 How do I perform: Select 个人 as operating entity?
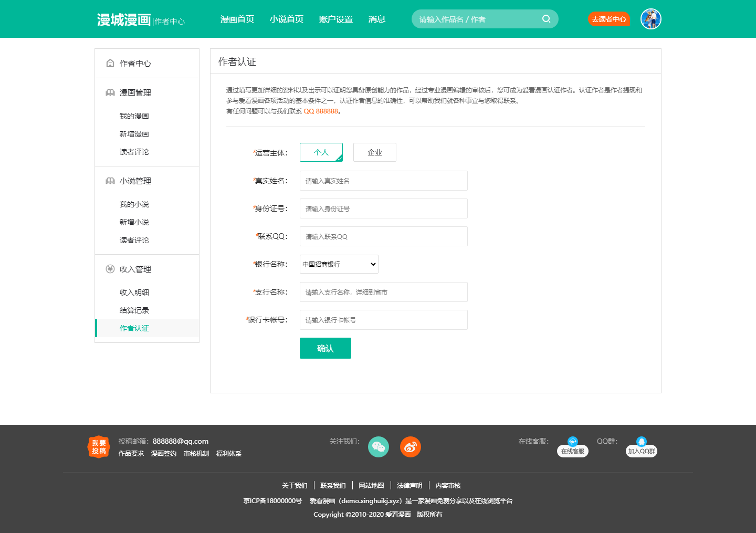pyautogui.click(x=321, y=152)
